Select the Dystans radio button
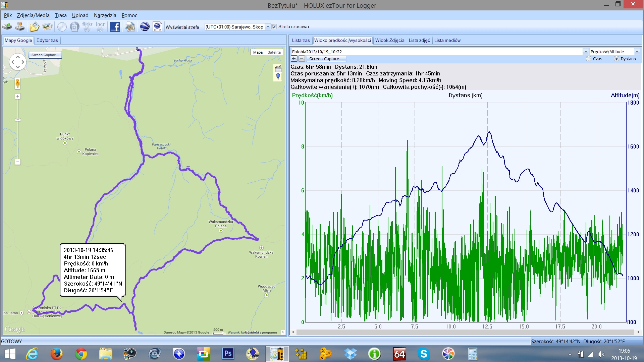This screenshot has width=644, height=362. tap(616, 59)
